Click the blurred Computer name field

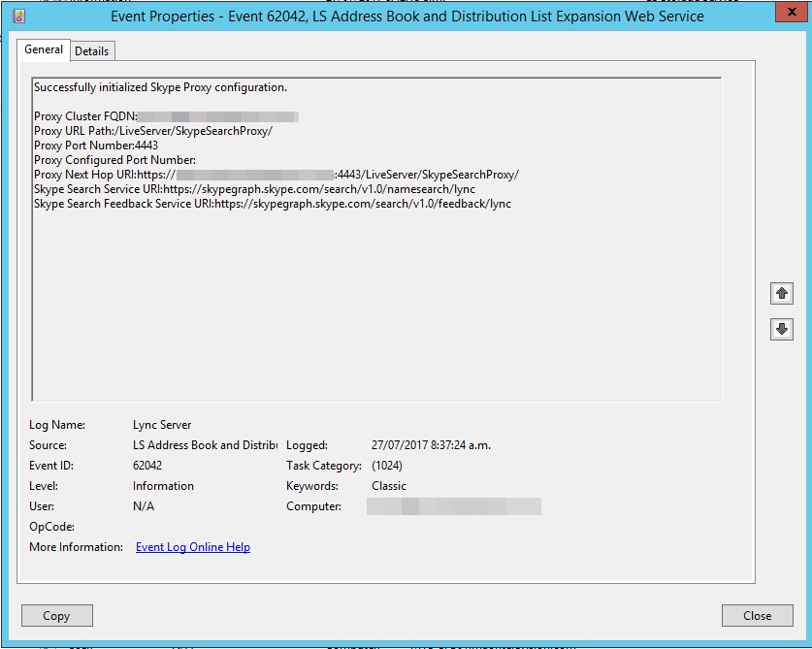click(x=453, y=506)
